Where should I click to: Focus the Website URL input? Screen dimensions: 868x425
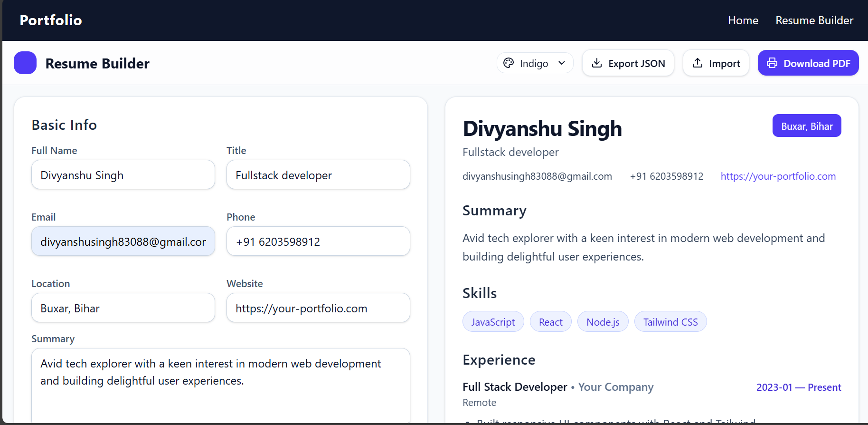coord(318,308)
